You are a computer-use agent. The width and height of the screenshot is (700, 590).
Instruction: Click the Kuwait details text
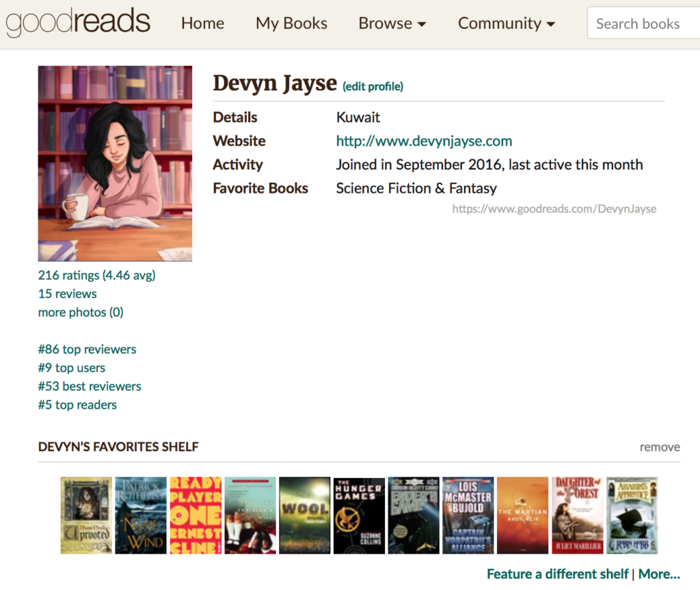(358, 118)
